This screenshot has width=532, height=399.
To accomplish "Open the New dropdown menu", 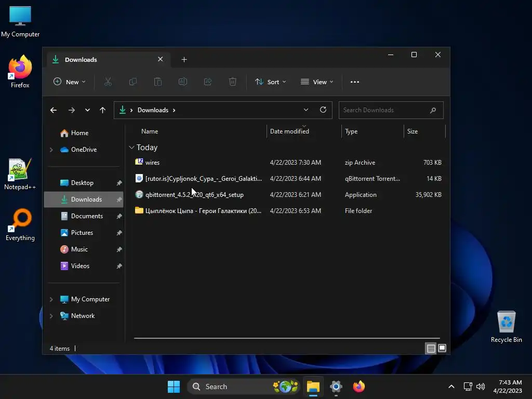I will (70, 82).
